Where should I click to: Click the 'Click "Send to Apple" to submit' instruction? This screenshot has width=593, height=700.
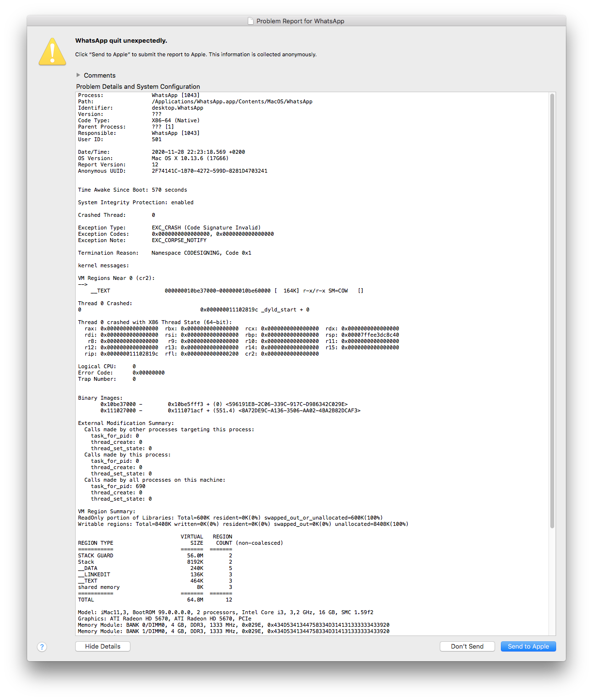pyautogui.click(x=196, y=54)
